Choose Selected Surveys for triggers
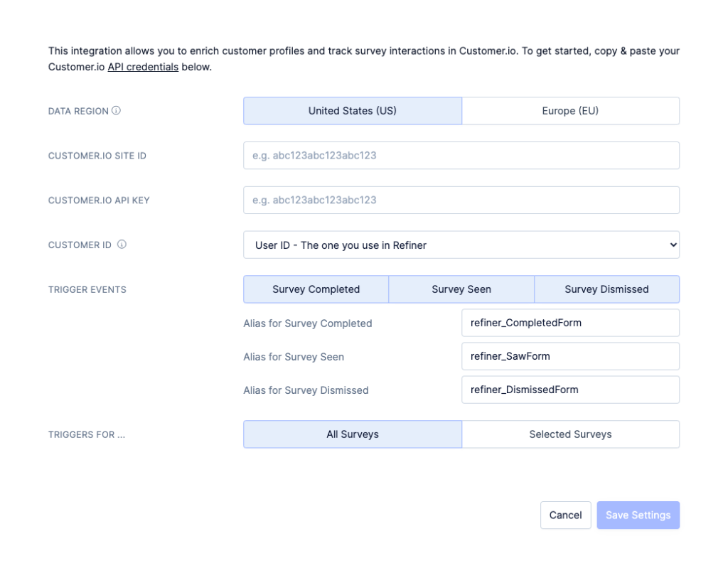 (571, 434)
